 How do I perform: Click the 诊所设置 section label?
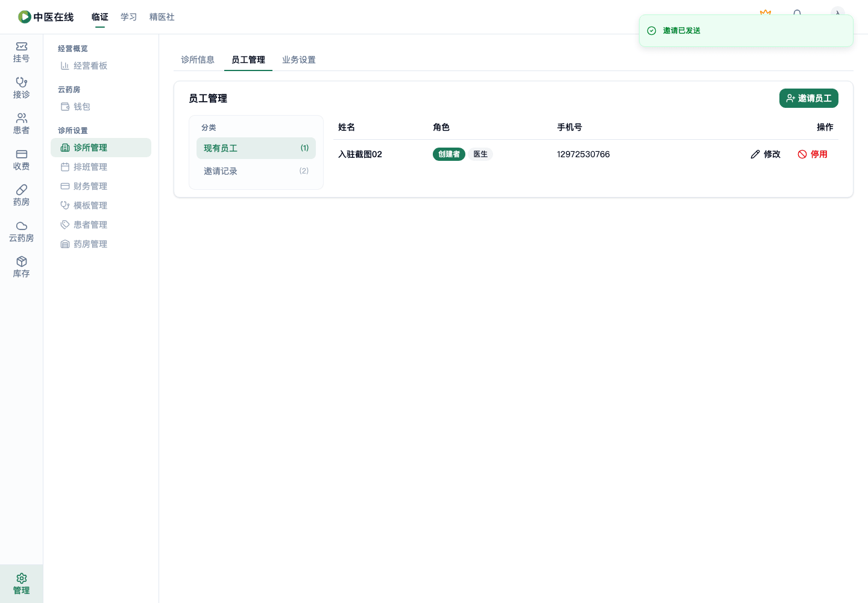click(73, 131)
